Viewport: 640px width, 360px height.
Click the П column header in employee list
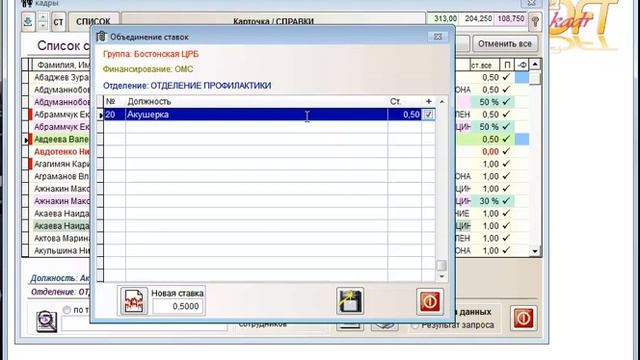(507, 65)
